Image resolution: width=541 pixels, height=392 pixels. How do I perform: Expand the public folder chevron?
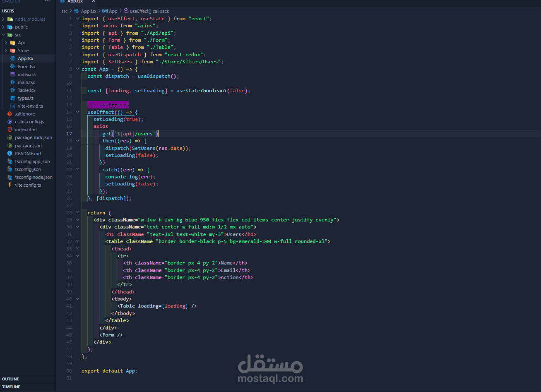tap(3, 27)
